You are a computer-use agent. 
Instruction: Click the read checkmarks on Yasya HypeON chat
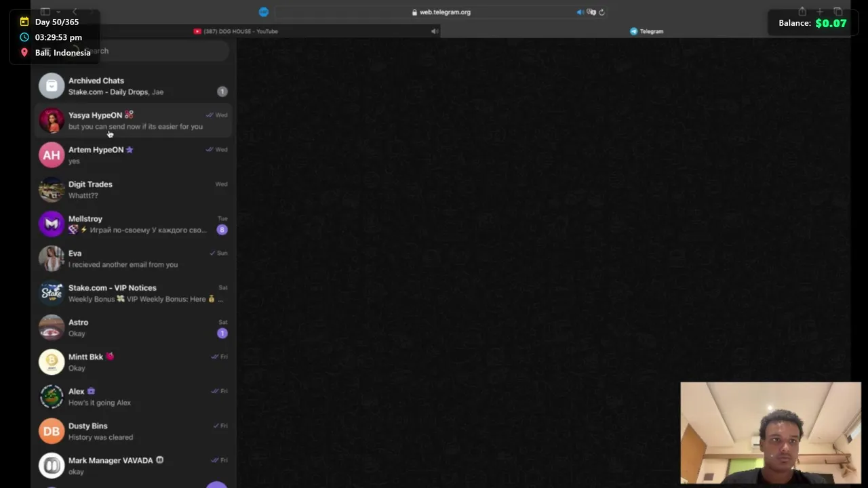[x=210, y=115]
